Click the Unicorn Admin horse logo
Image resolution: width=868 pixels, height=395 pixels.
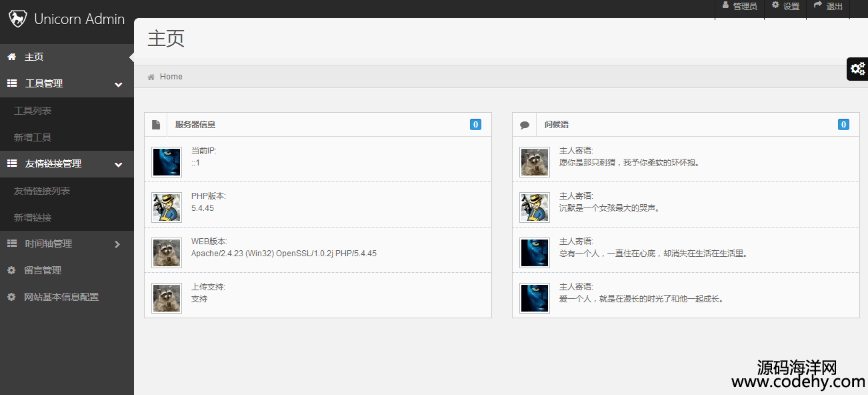[17, 19]
